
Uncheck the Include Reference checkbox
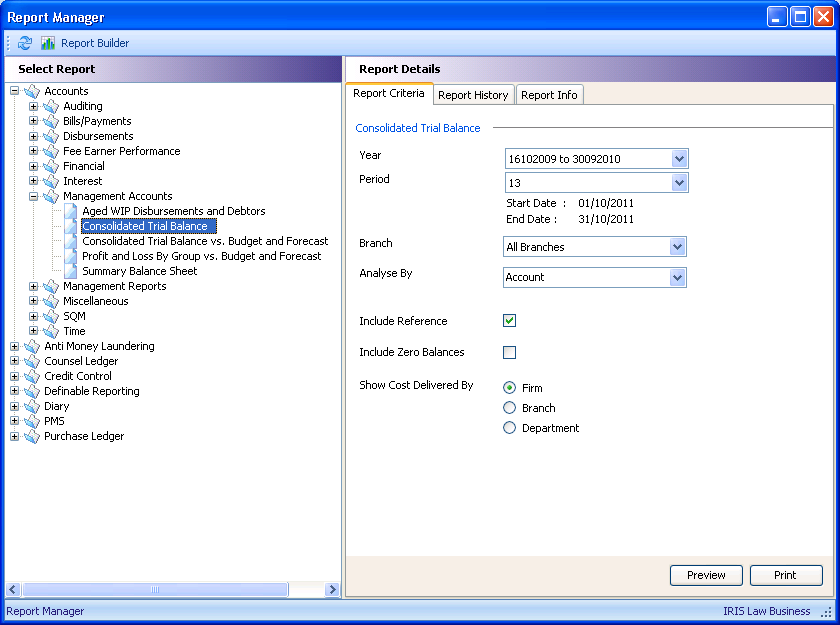click(x=509, y=321)
